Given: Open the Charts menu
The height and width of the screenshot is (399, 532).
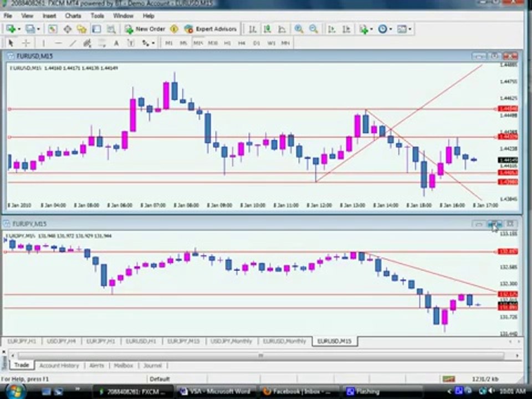Looking at the screenshot, I should pyautogui.click(x=73, y=16).
